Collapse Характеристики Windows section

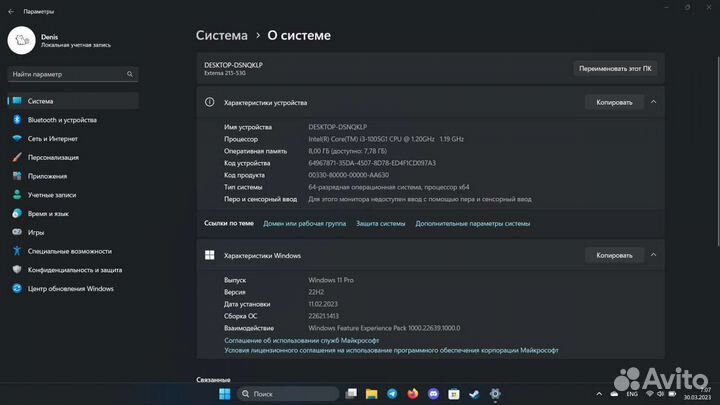tap(653, 255)
